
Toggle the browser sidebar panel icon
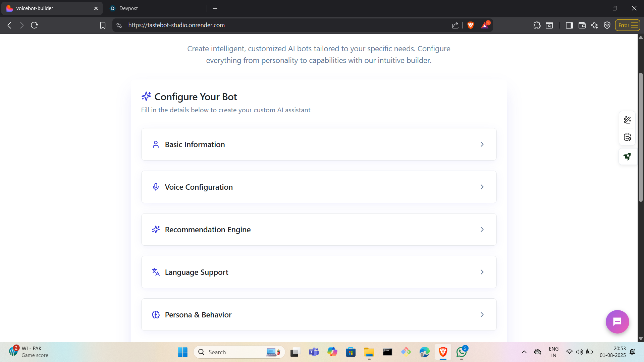(x=569, y=25)
